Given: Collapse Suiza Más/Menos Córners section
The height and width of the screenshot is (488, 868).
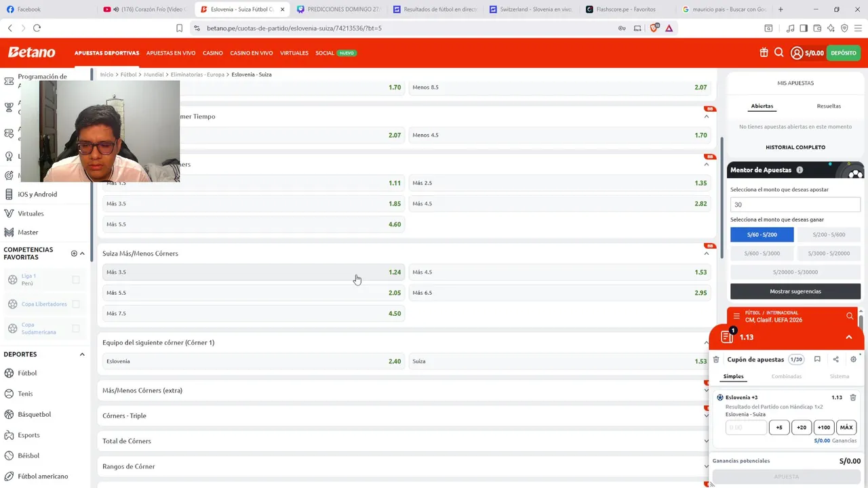Looking at the screenshot, I should click(706, 253).
